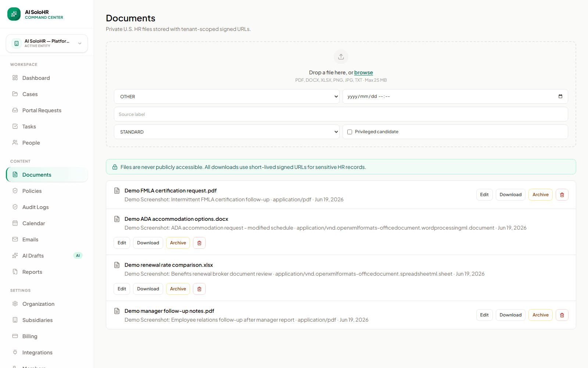Screen dimensions: 588x368
Task: Download Demo renewal rate comparison.xlsx
Action: [x=148, y=289]
